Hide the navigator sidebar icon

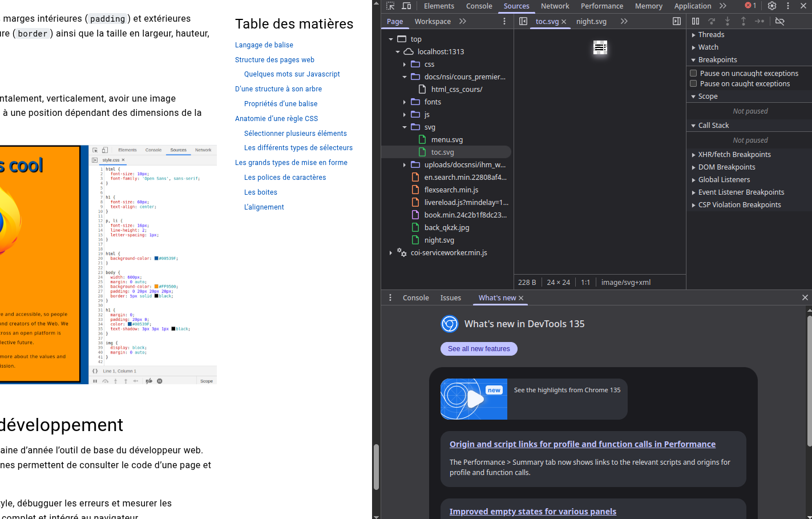(x=523, y=21)
